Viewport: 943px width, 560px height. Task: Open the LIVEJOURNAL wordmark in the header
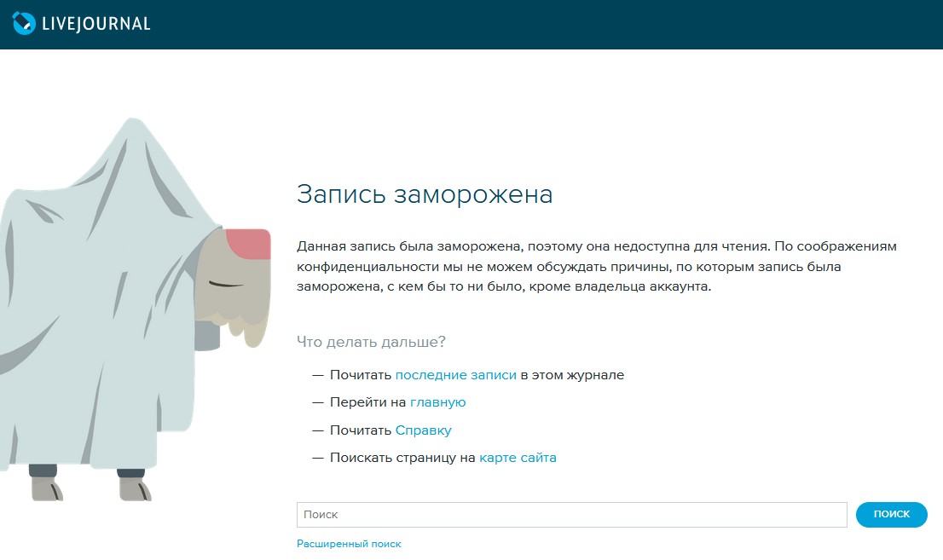coord(96,24)
